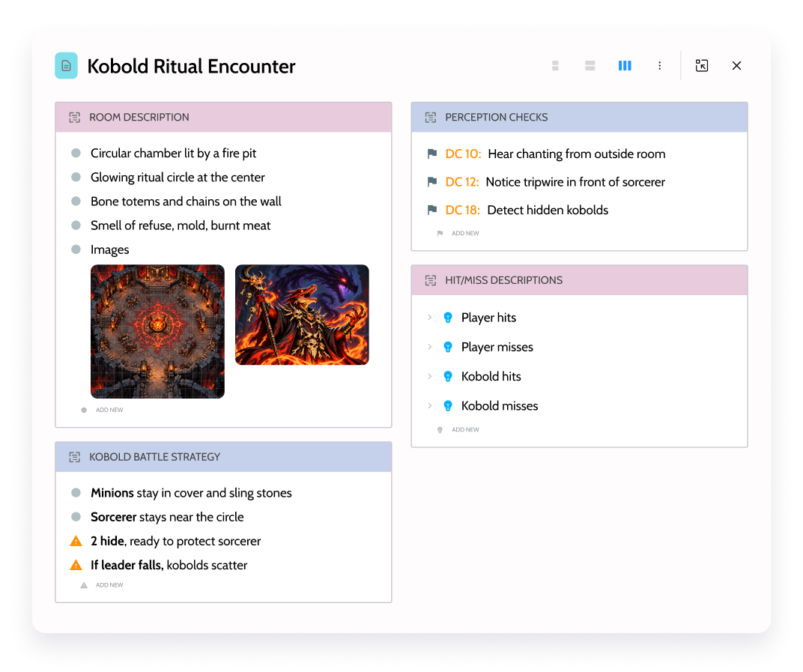
Task: Switch to single-column layout view
Action: coord(555,66)
